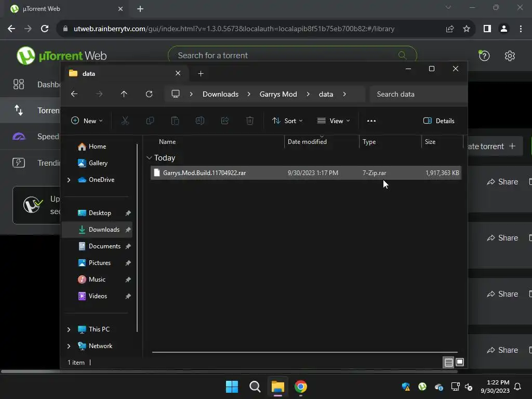The image size is (532, 399).
Task: Switch to large thumbnails view icon
Action: [x=460, y=362]
